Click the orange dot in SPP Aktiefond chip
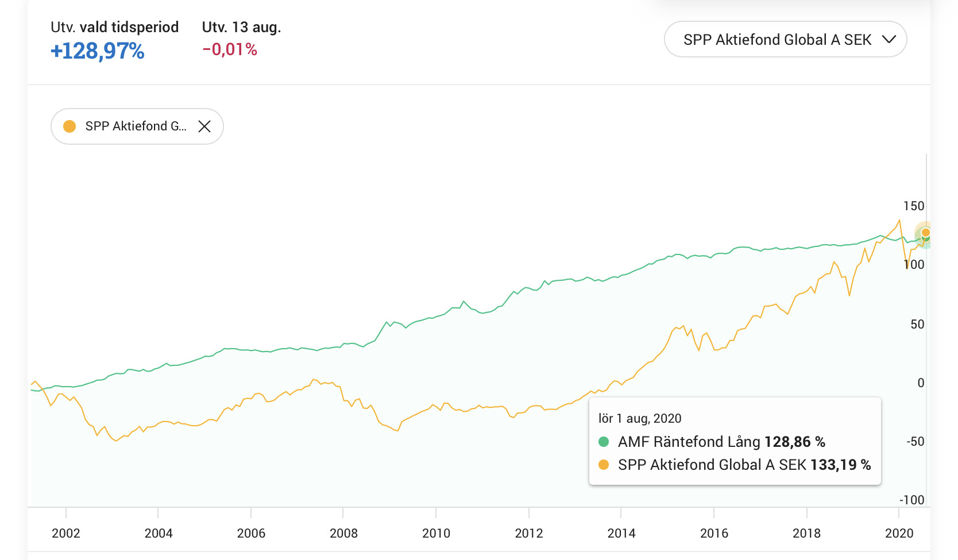This screenshot has height=560, width=958. [x=69, y=126]
